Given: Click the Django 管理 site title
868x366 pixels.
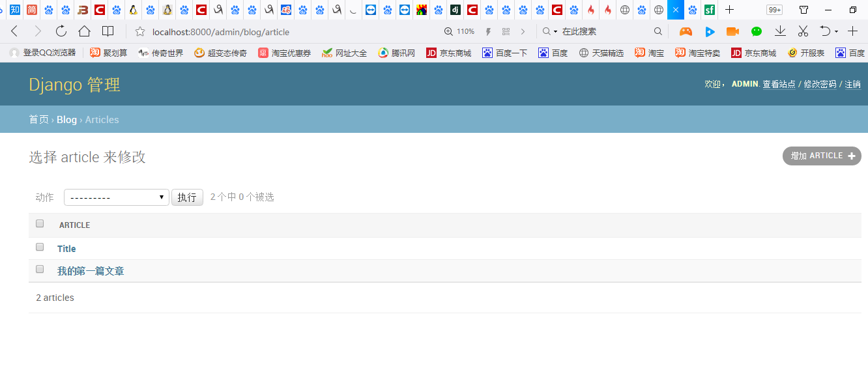Looking at the screenshot, I should pyautogui.click(x=74, y=85).
